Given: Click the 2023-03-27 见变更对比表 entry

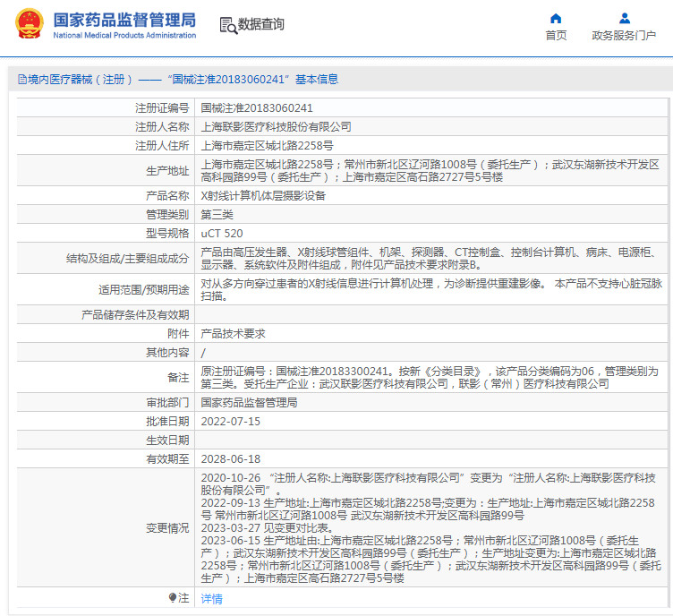Looking at the screenshot, I should 267,528.
